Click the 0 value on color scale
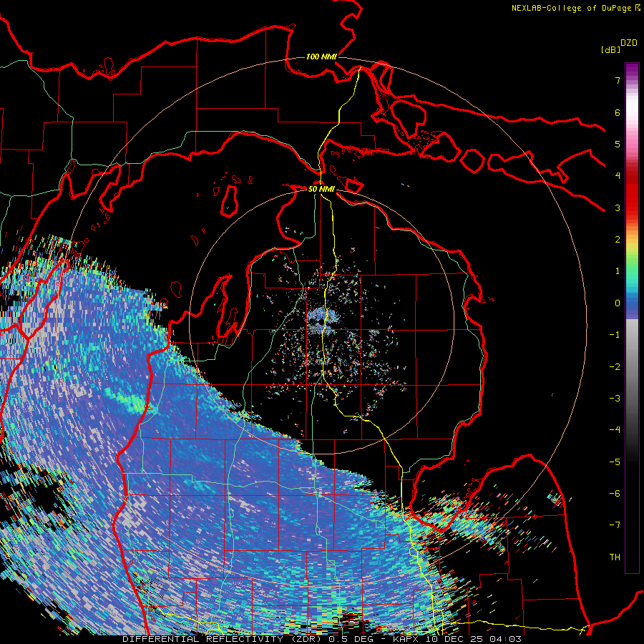644x644 pixels. point(618,303)
